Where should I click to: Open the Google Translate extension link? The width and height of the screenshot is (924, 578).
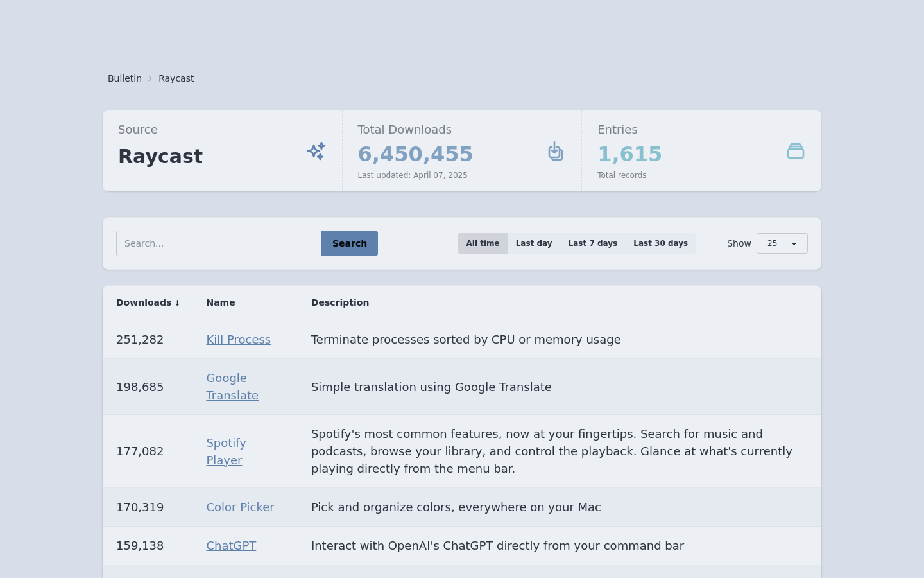pyautogui.click(x=232, y=387)
